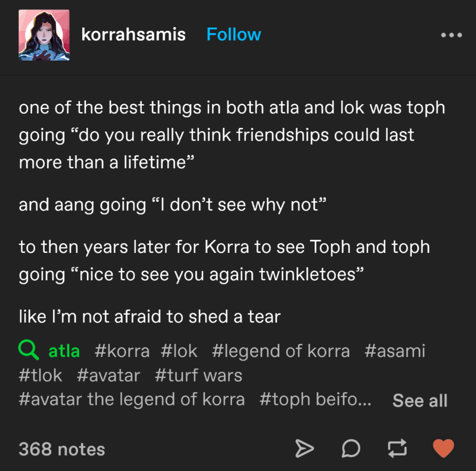Viewport: 476px width, 471px height.
Task: Open the #tlok tag
Action: coord(40,375)
